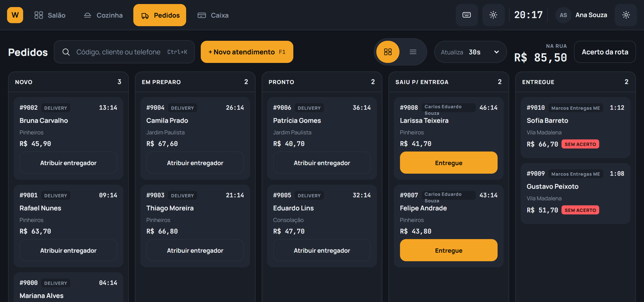This screenshot has height=302, width=644.
Task: Open the Atualiza 30s refresh dropdown
Action: [470, 52]
